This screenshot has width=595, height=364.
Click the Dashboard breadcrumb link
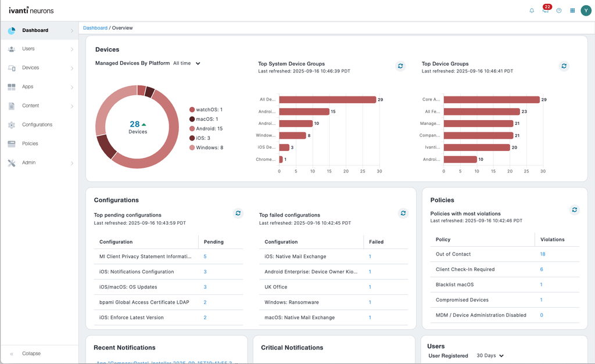(95, 28)
